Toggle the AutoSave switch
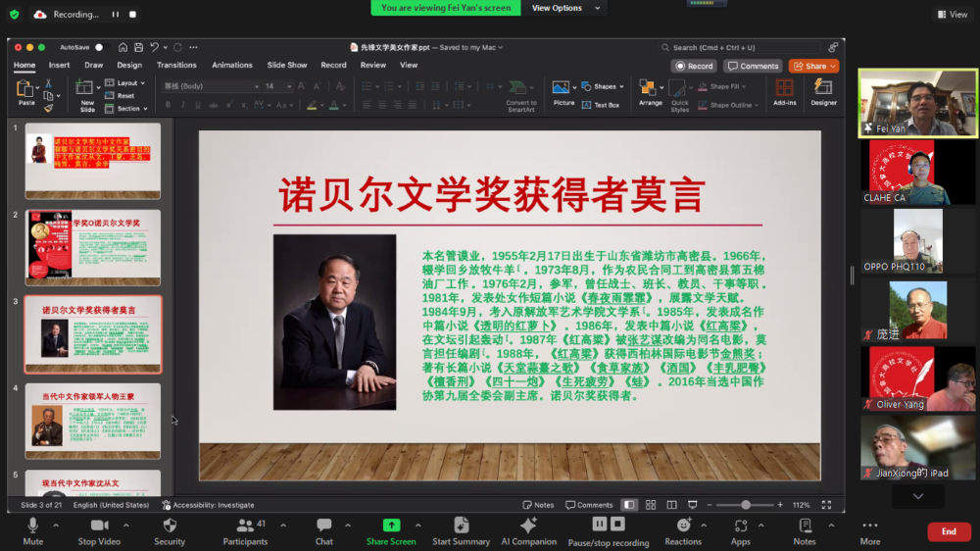980x551 pixels. (98, 47)
